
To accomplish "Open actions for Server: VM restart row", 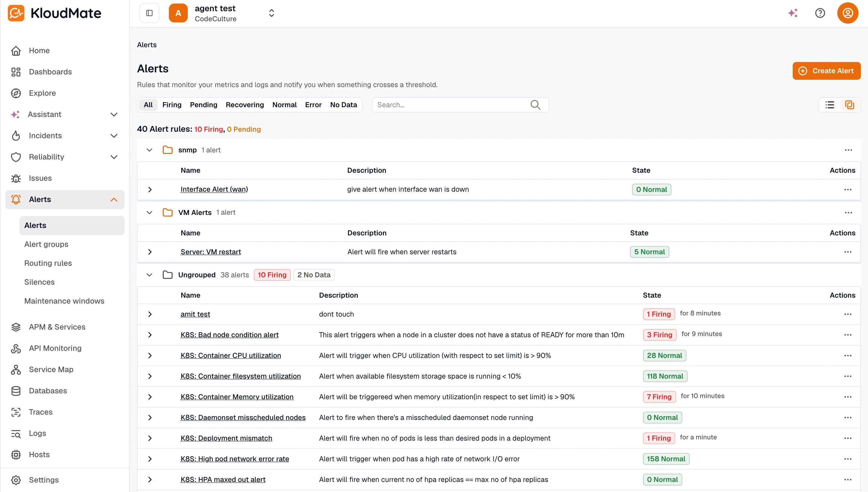I will 847,252.
